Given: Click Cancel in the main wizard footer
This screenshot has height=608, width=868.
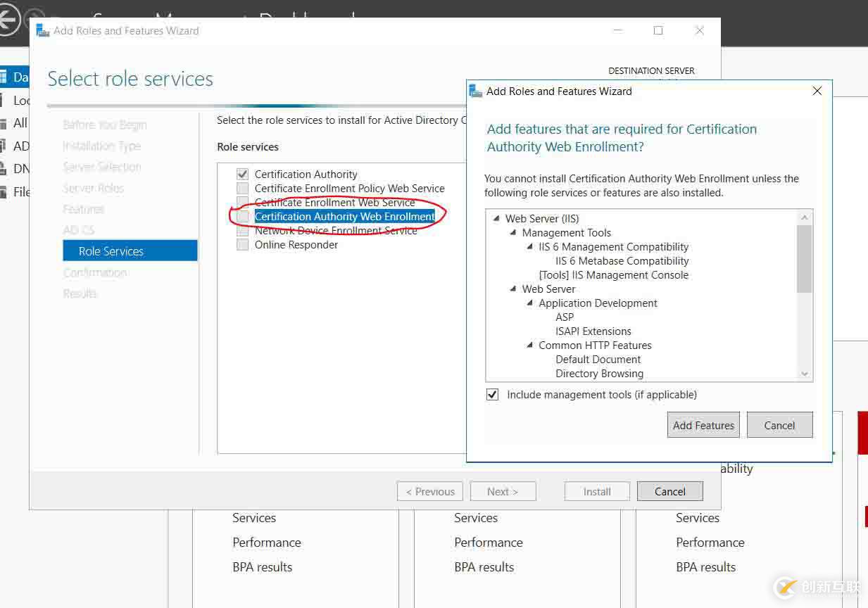Looking at the screenshot, I should tap(669, 492).
